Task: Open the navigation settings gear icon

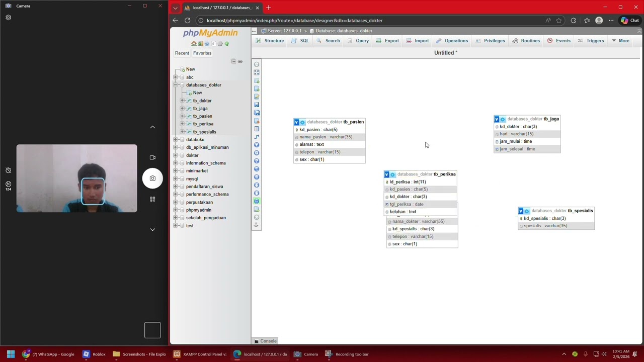Action: point(220,44)
